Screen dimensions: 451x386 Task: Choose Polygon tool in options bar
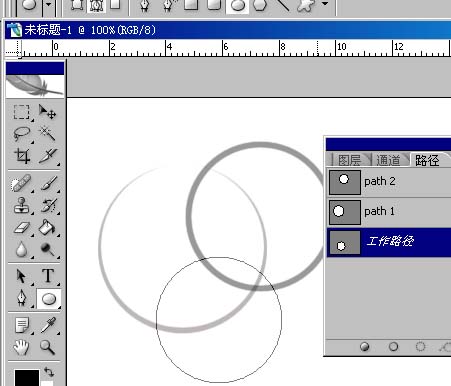pos(260,5)
